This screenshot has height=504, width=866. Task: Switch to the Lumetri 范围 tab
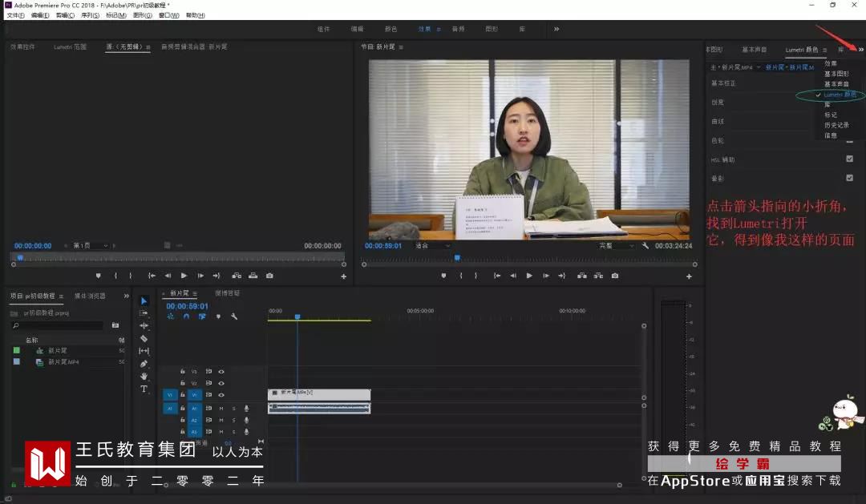click(70, 47)
